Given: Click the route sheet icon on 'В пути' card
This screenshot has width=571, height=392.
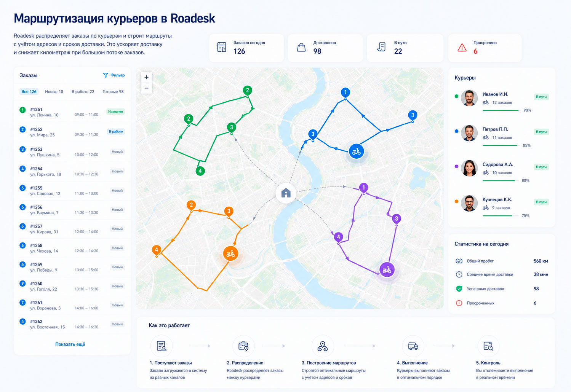Looking at the screenshot, I should click(381, 47).
